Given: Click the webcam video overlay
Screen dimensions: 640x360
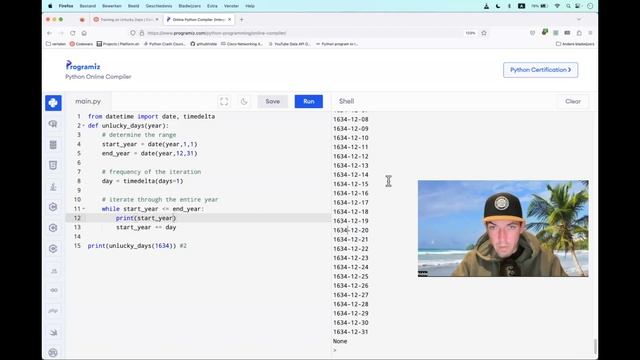Looking at the screenshot, I should [503, 229].
